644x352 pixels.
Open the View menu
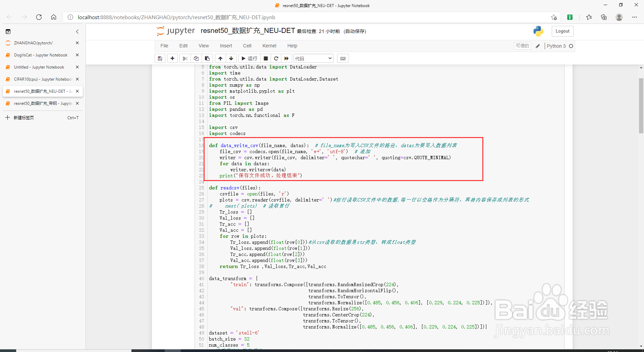[204, 46]
